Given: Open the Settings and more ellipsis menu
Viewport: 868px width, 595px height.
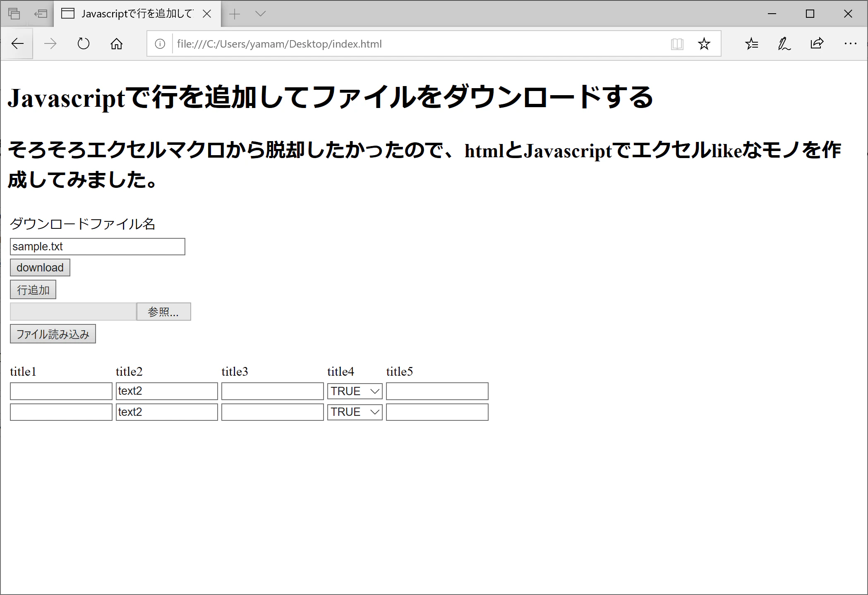Looking at the screenshot, I should [850, 44].
